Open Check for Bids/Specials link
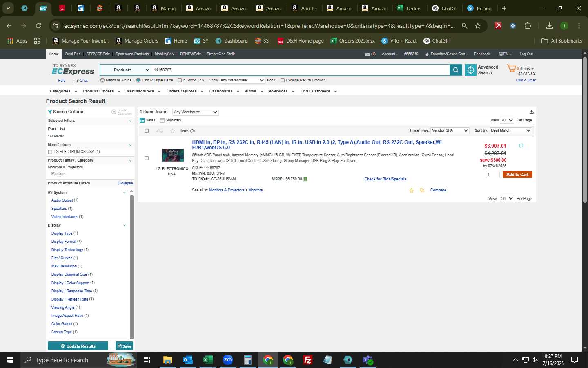Image resolution: width=588 pixels, height=368 pixels. point(385,179)
